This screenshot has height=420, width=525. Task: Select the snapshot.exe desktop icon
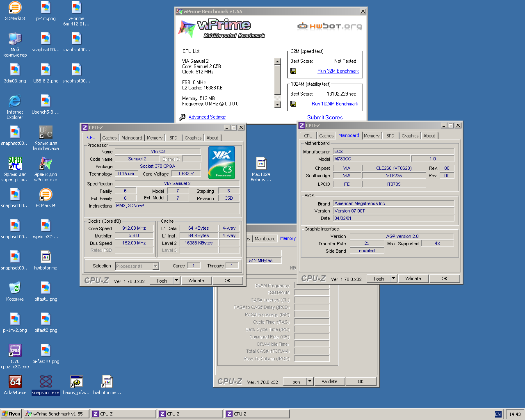point(46,385)
